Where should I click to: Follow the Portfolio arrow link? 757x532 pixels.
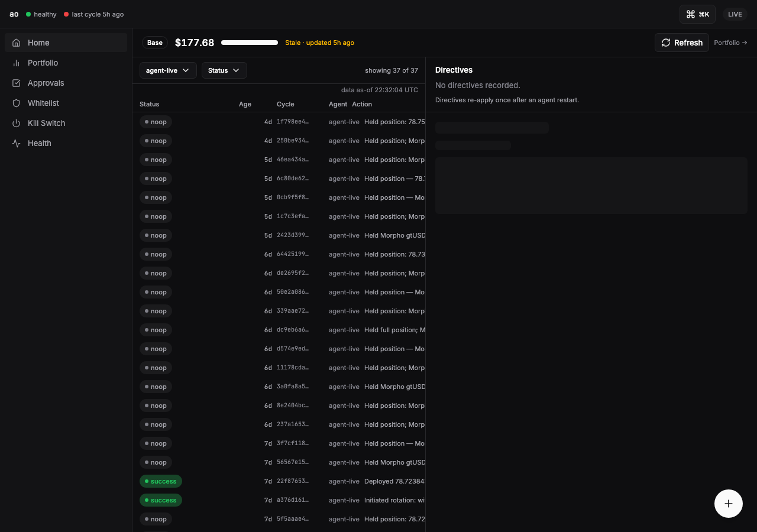point(730,43)
